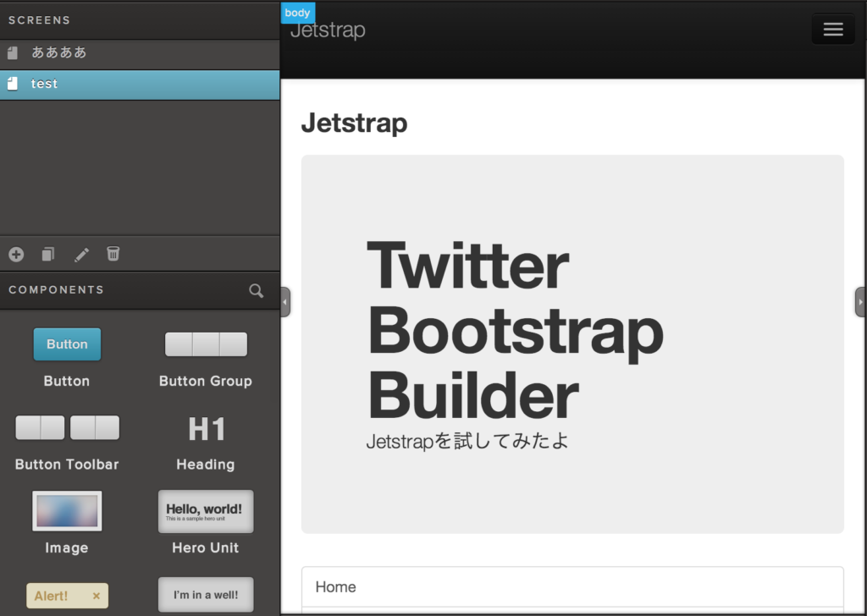Select the Heading H1 component
This screenshot has height=616, width=867.
click(x=206, y=429)
